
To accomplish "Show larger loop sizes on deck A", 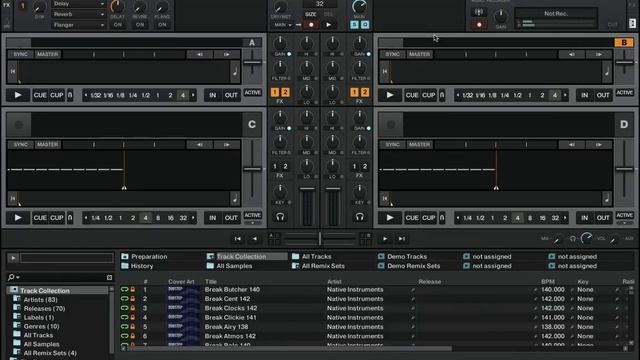I will pos(193,96).
